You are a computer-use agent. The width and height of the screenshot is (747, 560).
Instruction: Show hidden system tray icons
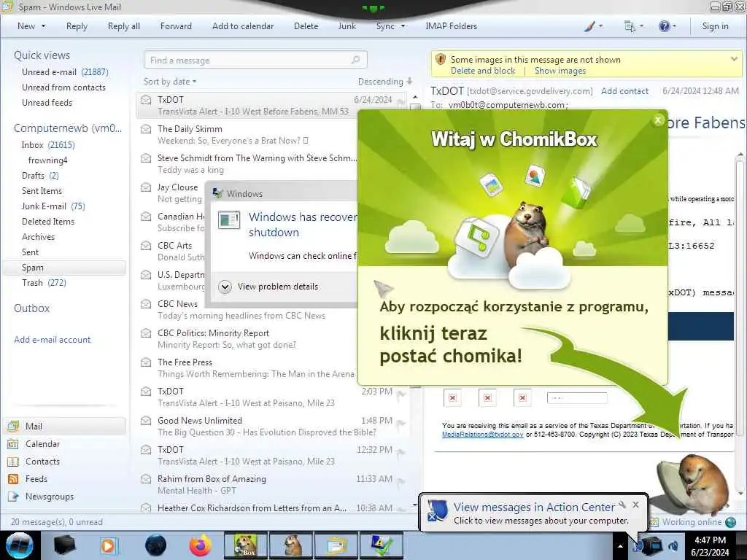620,546
